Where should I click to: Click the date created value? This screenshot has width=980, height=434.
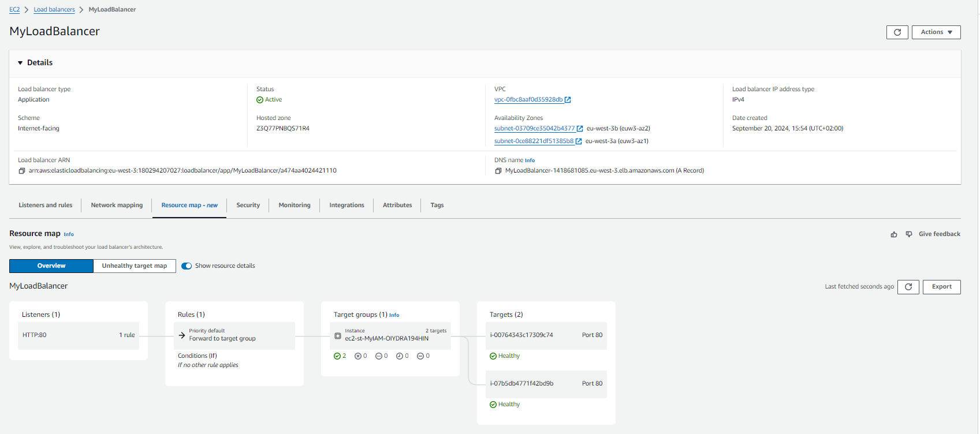coord(788,129)
